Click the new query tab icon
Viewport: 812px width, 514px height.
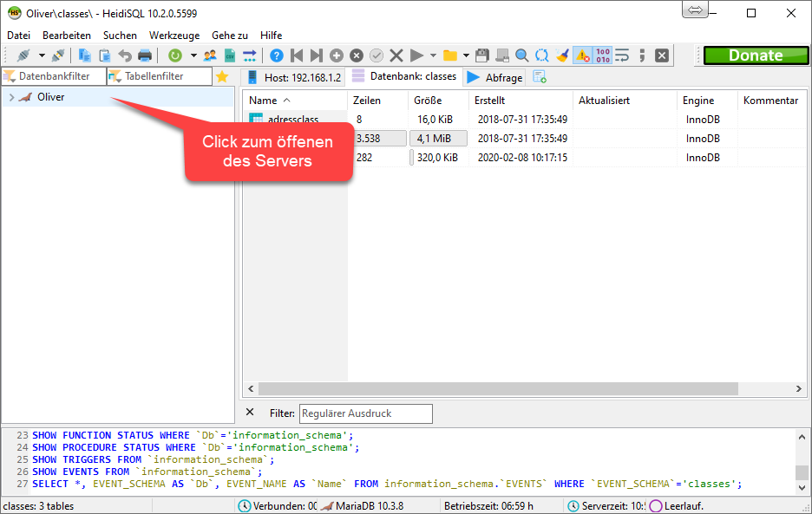[540, 77]
